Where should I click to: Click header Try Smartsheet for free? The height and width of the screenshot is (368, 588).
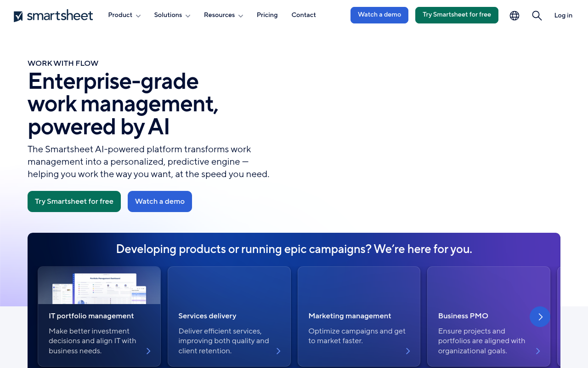pos(457,15)
